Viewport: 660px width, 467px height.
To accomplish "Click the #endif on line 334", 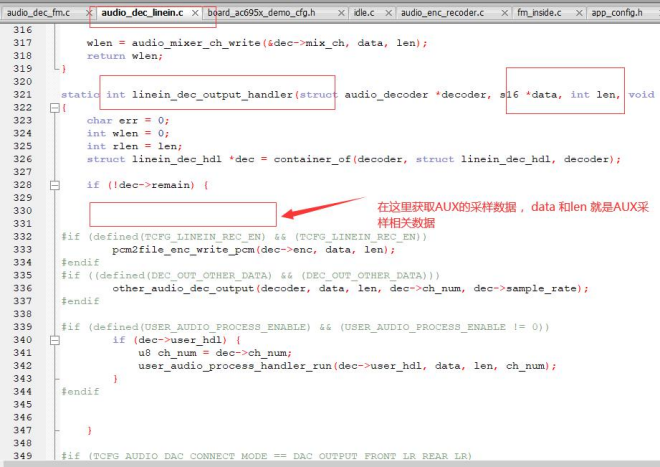I will coord(80,263).
